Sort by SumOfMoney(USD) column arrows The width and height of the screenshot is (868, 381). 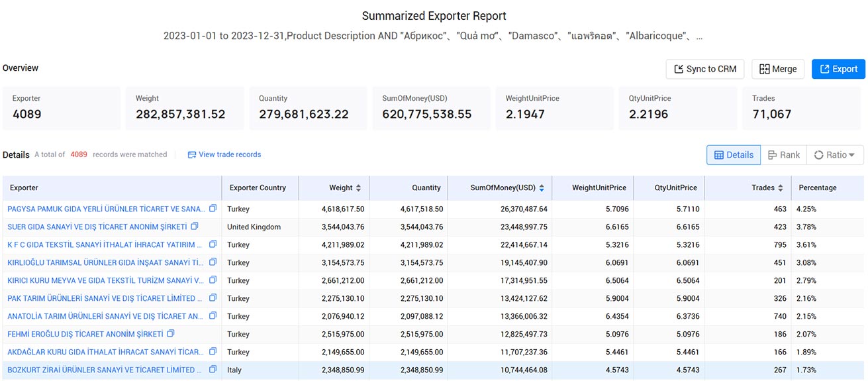[x=542, y=188]
